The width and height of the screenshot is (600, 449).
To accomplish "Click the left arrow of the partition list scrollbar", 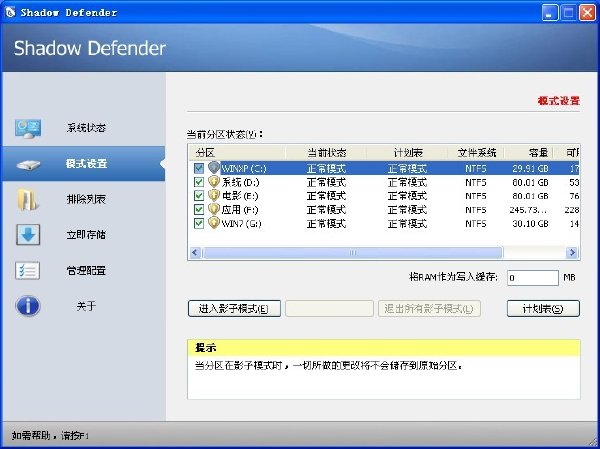I will (196, 253).
